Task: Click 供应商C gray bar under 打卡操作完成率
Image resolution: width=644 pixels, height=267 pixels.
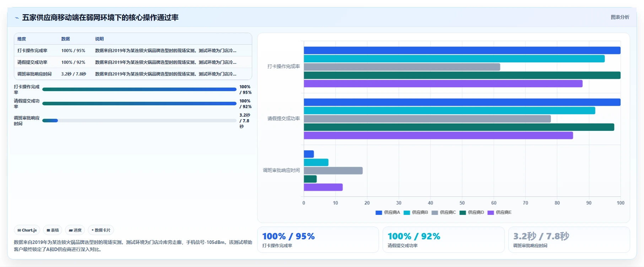Action: point(402,67)
